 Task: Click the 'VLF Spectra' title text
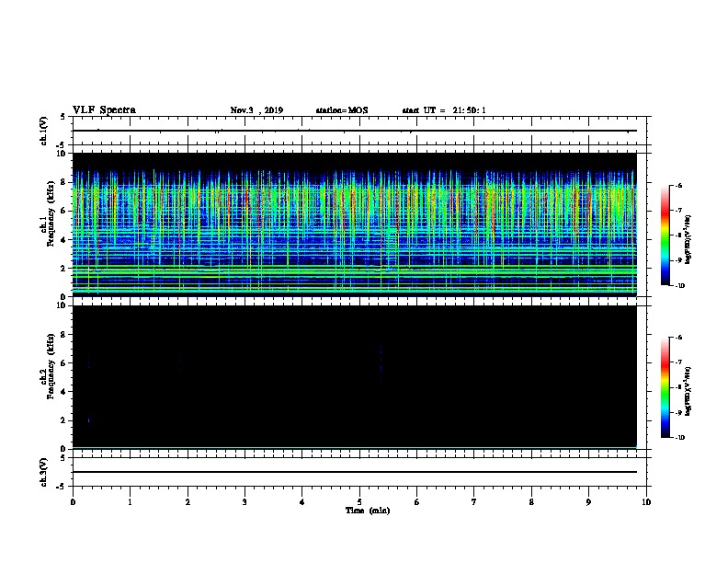[104, 110]
